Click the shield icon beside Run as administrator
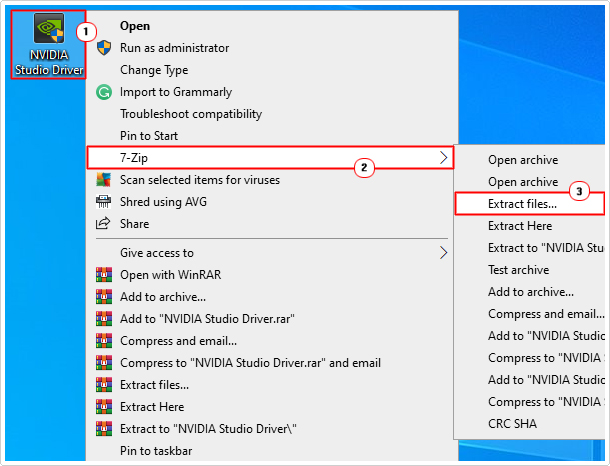 (x=104, y=48)
